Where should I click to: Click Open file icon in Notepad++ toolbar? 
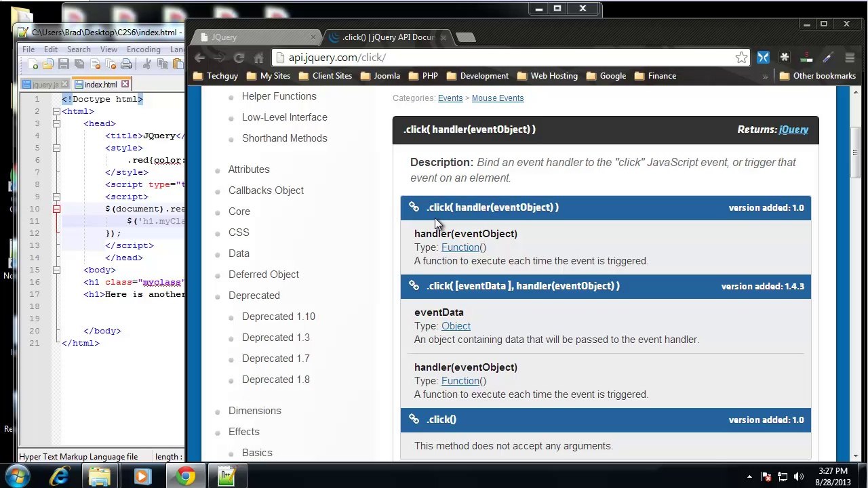point(47,64)
